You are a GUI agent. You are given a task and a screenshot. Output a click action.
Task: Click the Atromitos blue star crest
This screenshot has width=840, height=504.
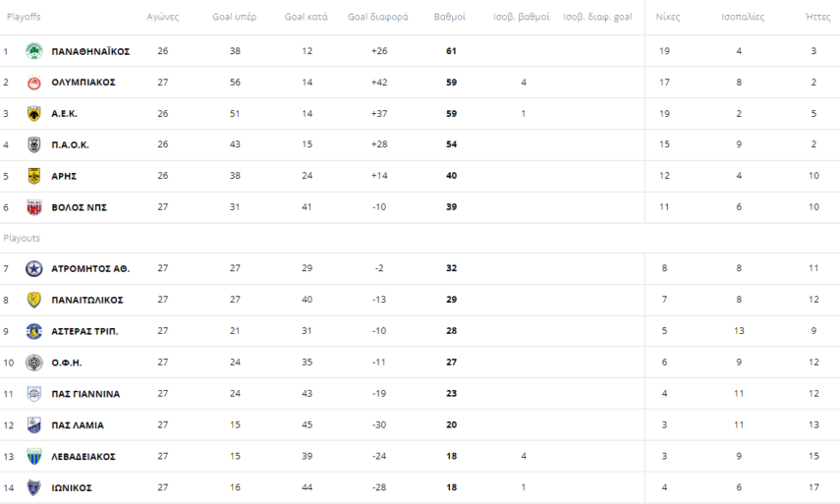[34, 268]
